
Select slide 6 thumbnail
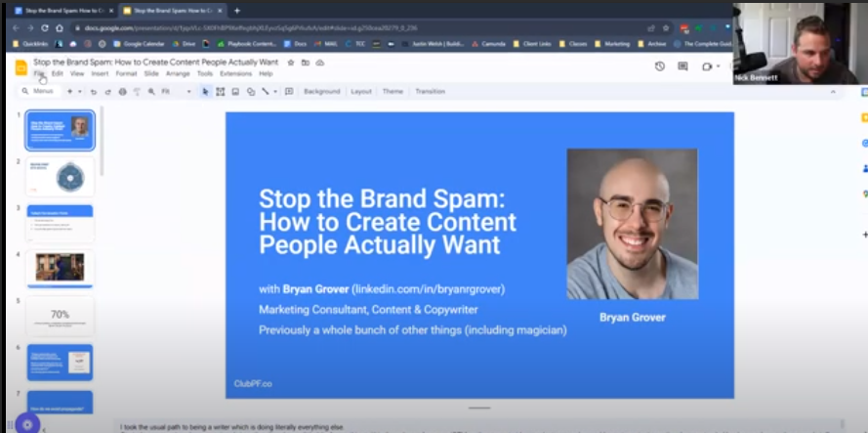60,363
